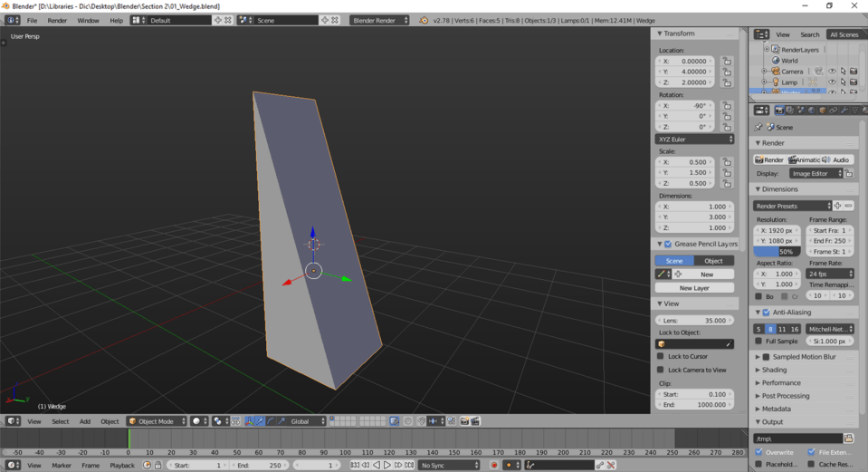This screenshot has width=868, height=472.
Task: Switch to the Object grease pencil tab
Action: pyautogui.click(x=713, y=261)
